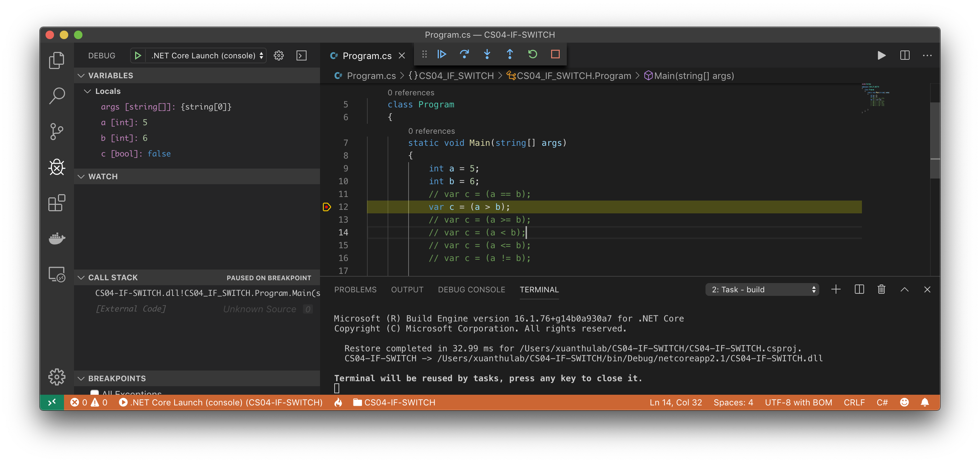This screenshot has height=463, width=980.
Task: Stop debugging with the red square
Action: pyautogui.click(x=555, y=54)
